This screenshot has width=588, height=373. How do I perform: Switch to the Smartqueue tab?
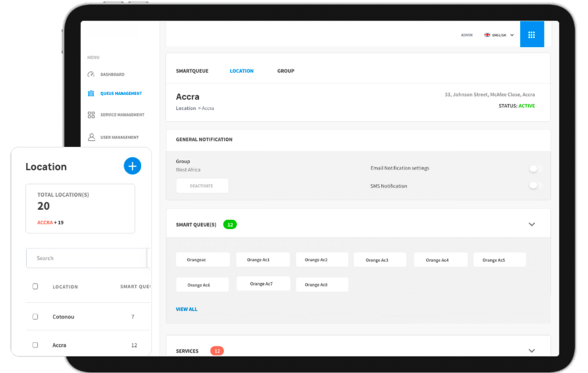tap(192, 71)
